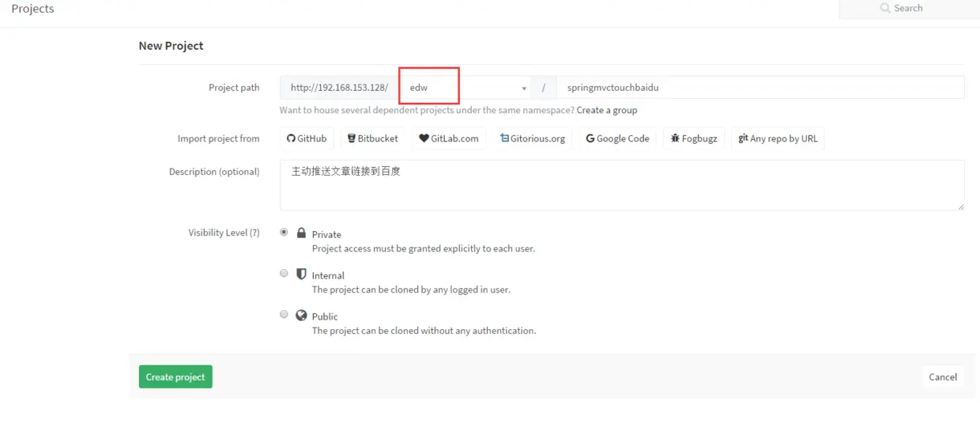
Task: Click the lock icon beside Private
Action: pos(301,233)
